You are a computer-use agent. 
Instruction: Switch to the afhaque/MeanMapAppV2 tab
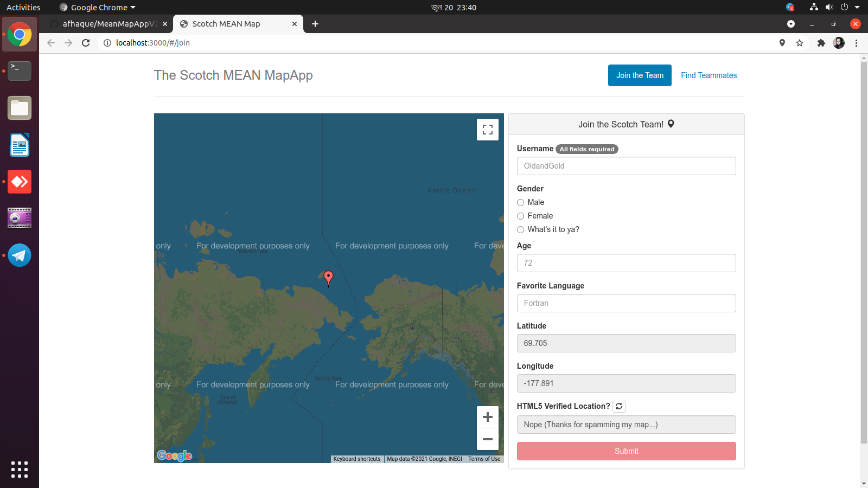(107, 24)
